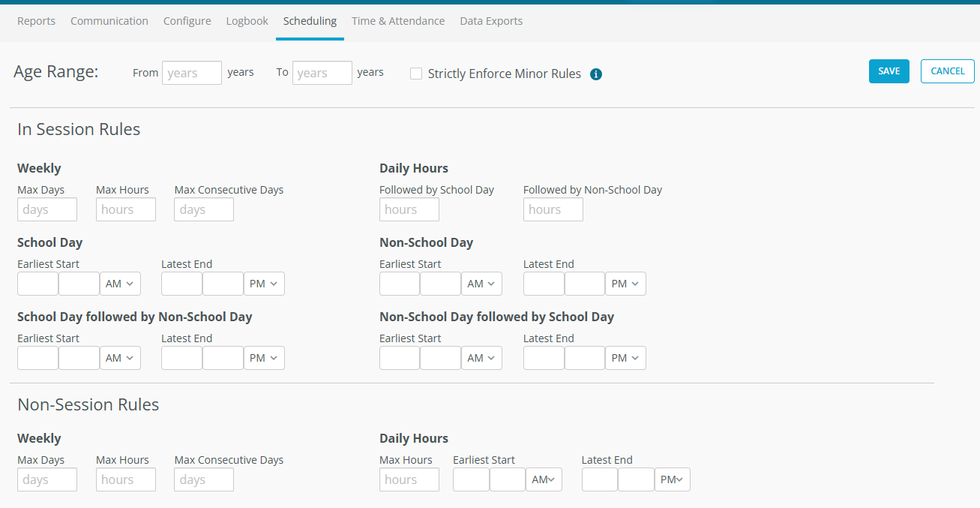The width and height of the screenshot is (980, 508).
Task: Click Non-Session Weekly Max Hours field
Action: point(125,479)
